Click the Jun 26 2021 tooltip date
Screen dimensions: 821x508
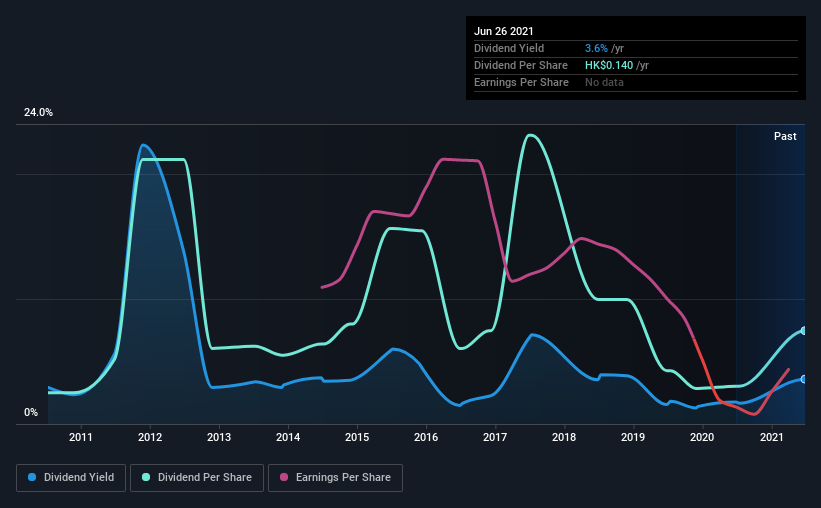504,31
